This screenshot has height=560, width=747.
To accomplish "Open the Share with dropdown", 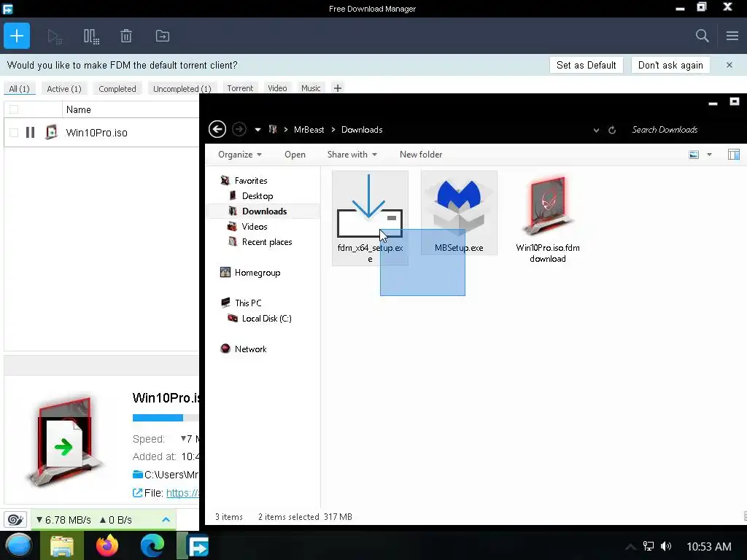I will coord(352,155).
